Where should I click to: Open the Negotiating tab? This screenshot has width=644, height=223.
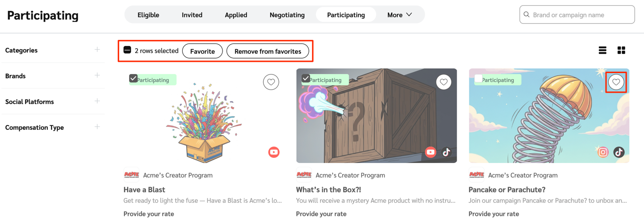click(287, 15)
